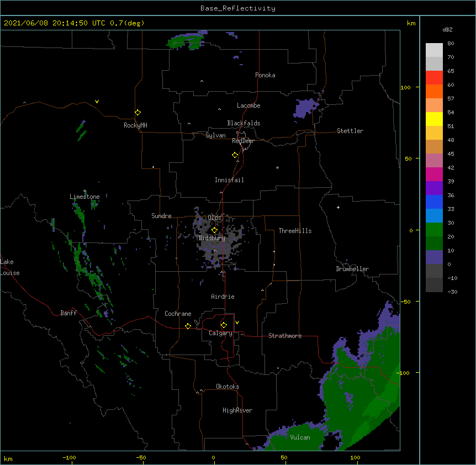Click the Didsbury town label
This screenshot has height=465, width=476.
coord(212,238)
